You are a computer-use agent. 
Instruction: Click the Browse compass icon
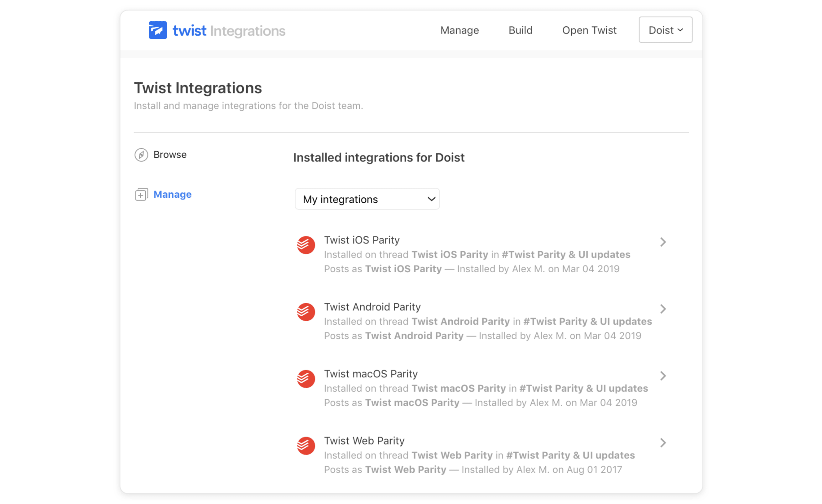click(141, 155)
